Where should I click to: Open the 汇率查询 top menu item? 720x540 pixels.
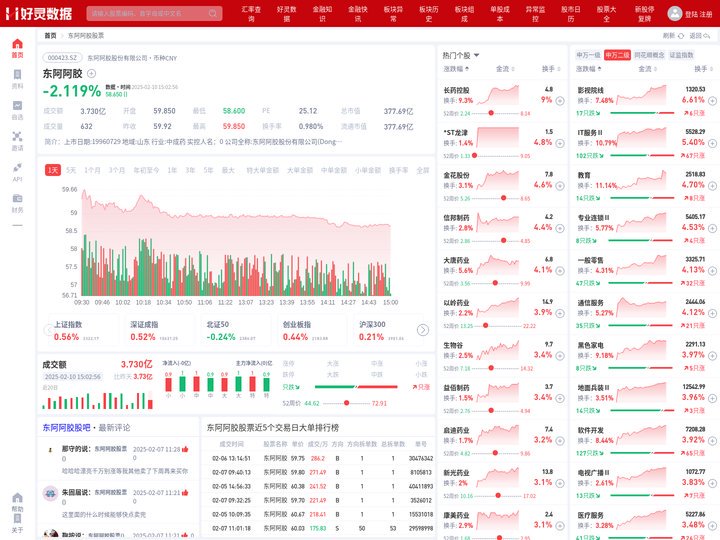tap(251, 14)
